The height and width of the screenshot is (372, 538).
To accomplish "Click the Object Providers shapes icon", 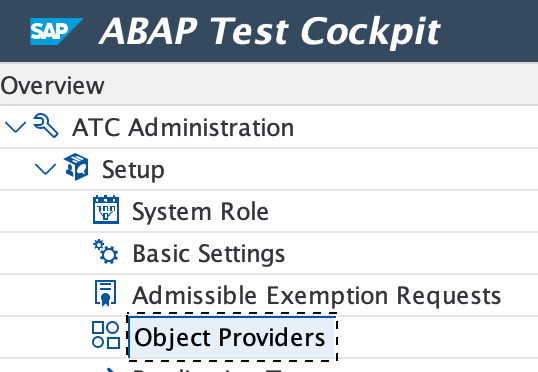I will [106, 335].
